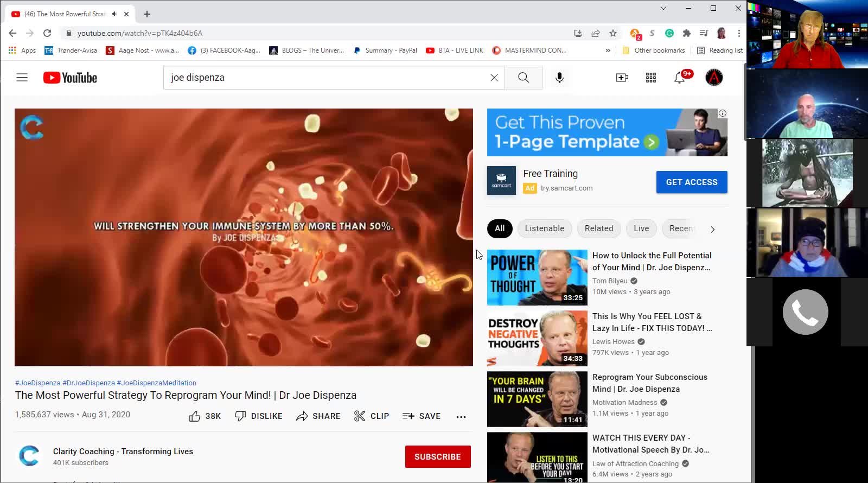Click the SHARE button
The image size is (868, 483).
(318, 416)
